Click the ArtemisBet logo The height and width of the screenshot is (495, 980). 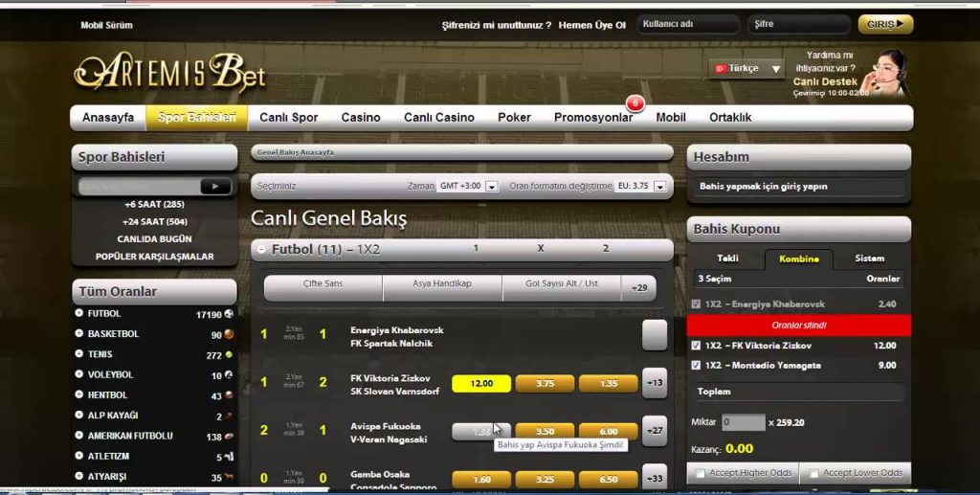(x=170, y=72)
